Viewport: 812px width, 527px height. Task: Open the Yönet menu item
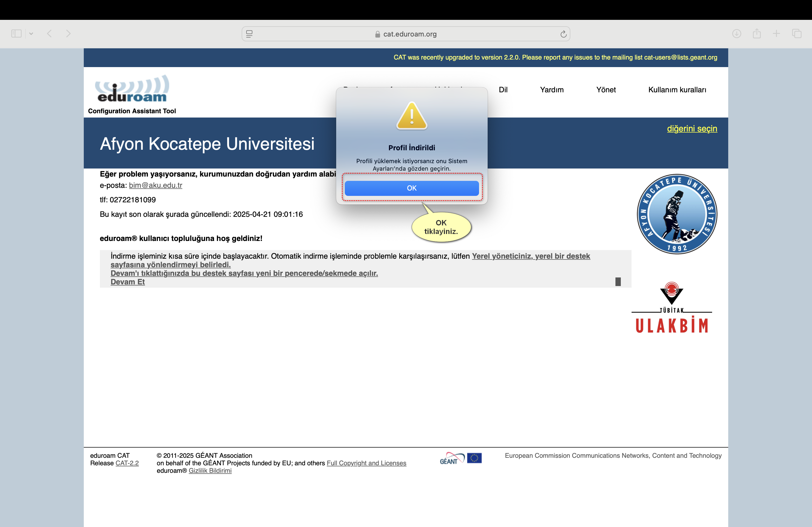pos(606,90)
